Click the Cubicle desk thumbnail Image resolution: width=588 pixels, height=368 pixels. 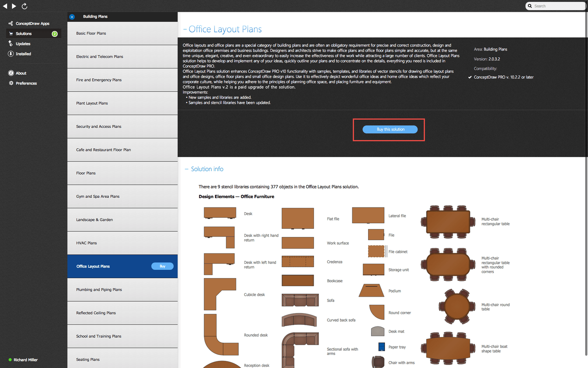[x=220, y=294]
